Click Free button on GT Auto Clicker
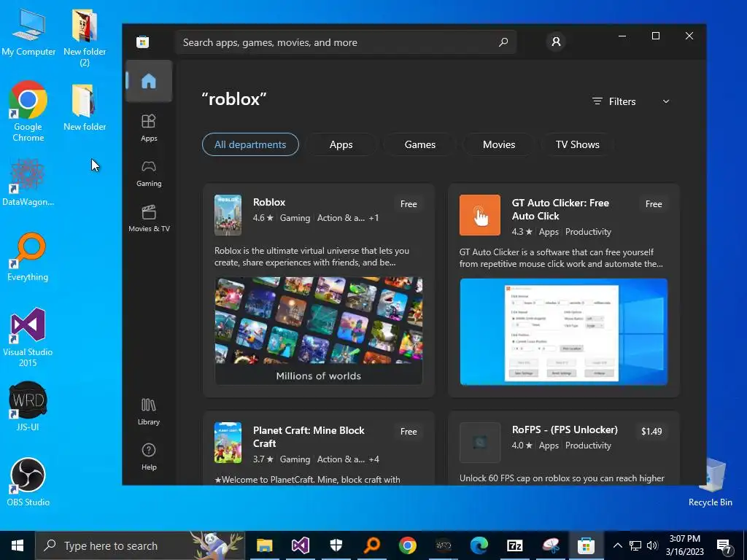The height and width of the screenshot is (560, 747). tap(653, 204)
